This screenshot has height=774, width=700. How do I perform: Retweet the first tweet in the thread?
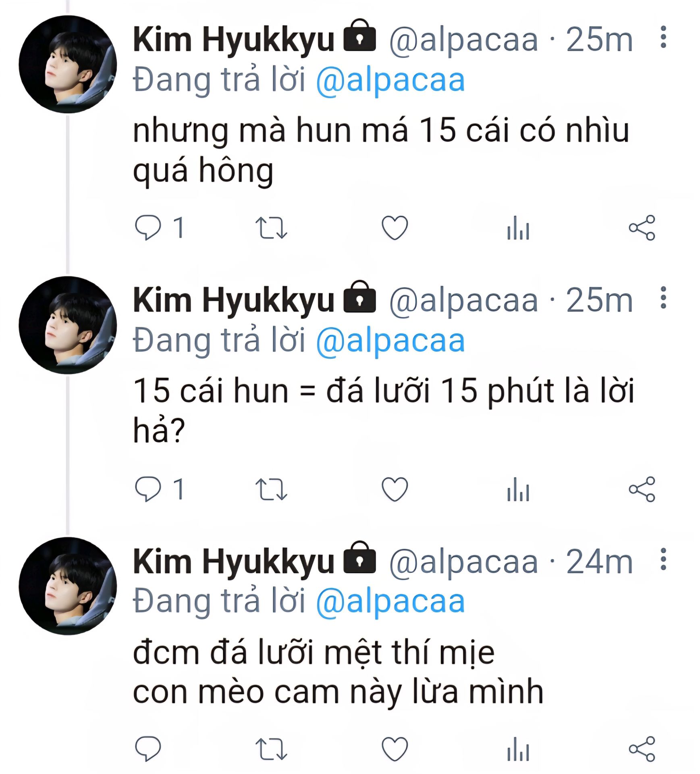tap(271, 228)
